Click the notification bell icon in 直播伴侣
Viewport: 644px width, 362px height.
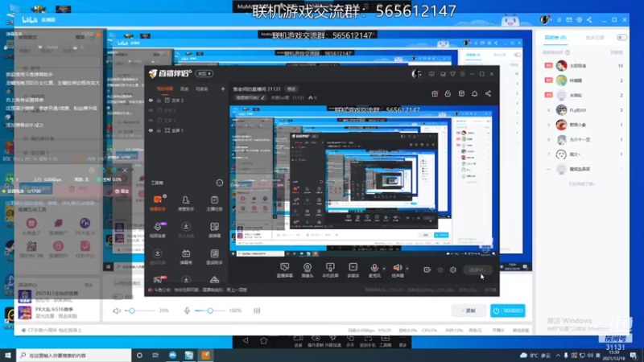pyautogui.click(x=474, y=93)
